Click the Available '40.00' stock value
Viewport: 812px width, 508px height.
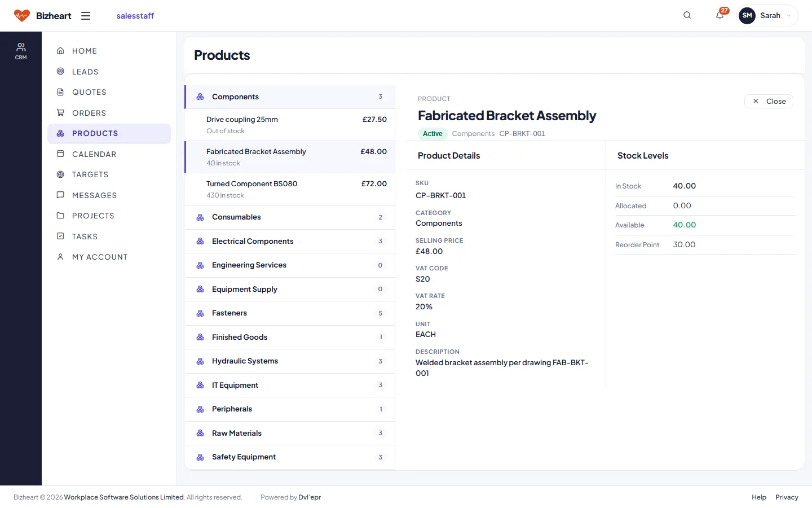[x=685, y=225]
